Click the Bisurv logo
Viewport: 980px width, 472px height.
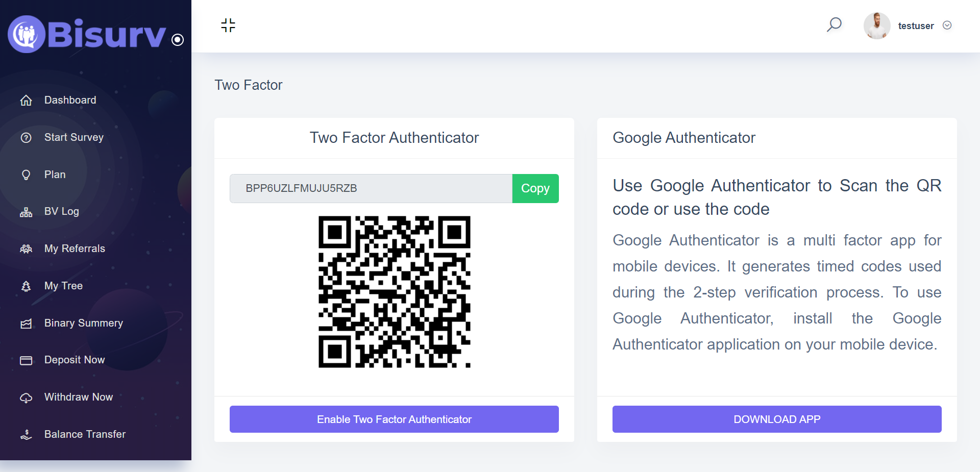pos(87,34)
